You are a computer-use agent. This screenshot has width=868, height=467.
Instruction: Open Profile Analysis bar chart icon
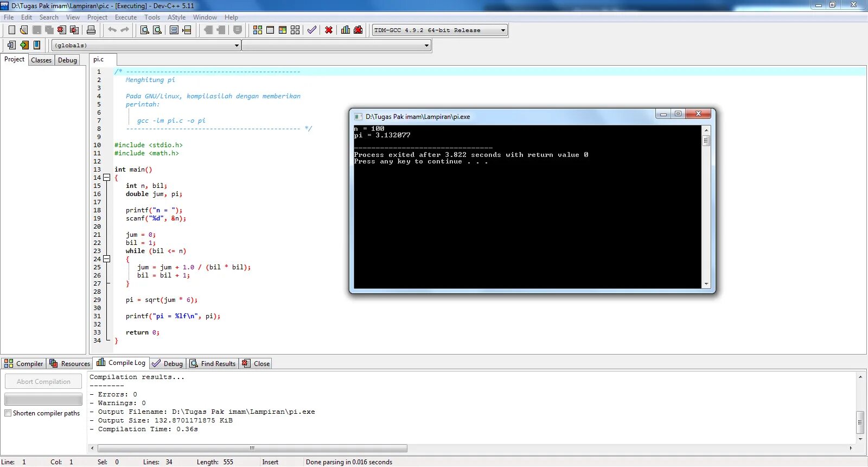tap(346, 30)
